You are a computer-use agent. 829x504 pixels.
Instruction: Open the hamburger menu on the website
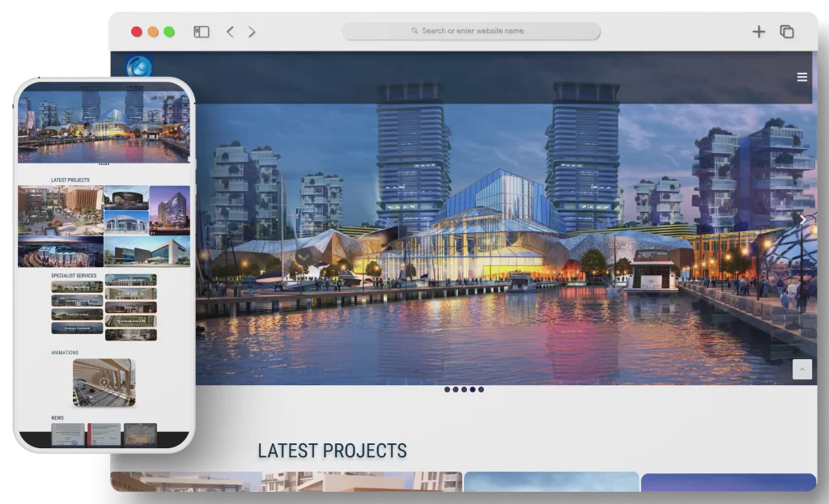801,77
